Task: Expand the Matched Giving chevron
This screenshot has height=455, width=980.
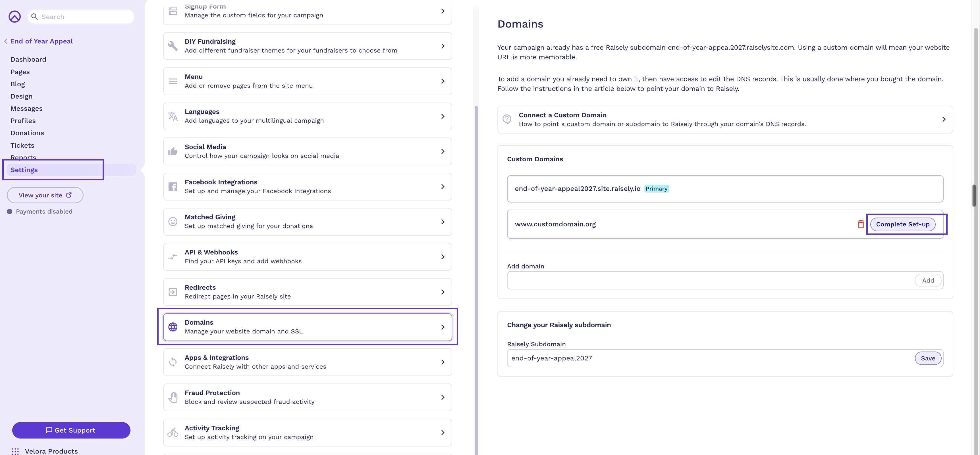Action: click(x=443, y=222)
